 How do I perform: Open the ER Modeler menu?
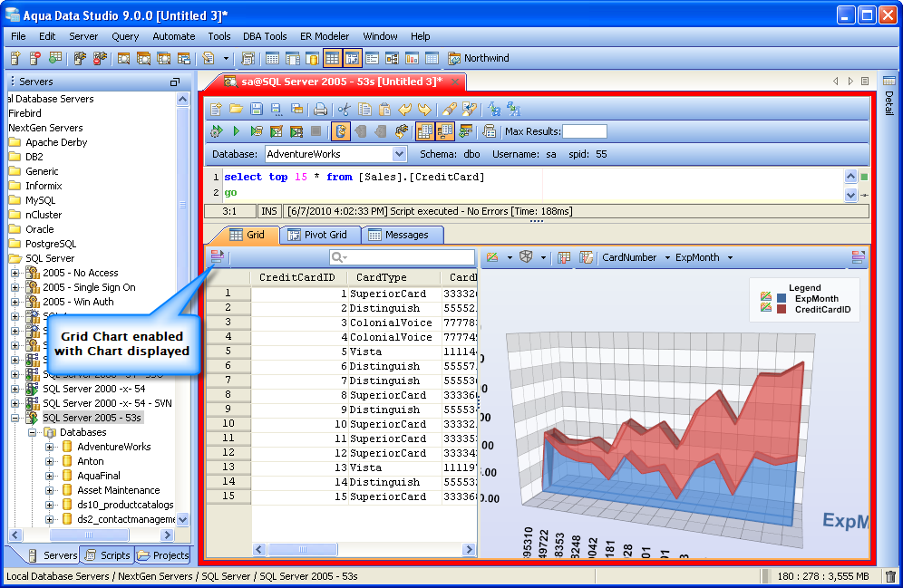pyautogui.click(x=325, y=36)
